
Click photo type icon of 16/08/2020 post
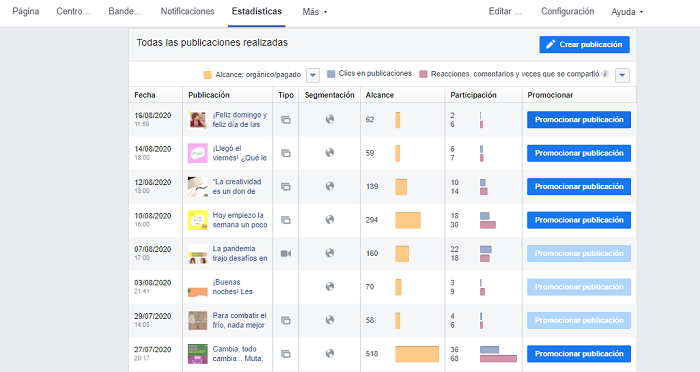[286, 120]
